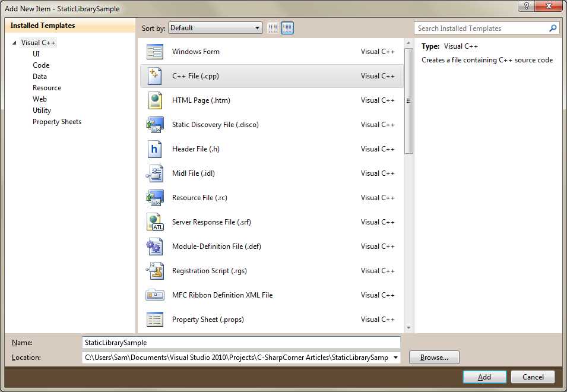The width and height of the screenshot is (567, 392).
Task: Select 'Static Discovery File (.disco)' text
Action: click(x=215, y=125)
